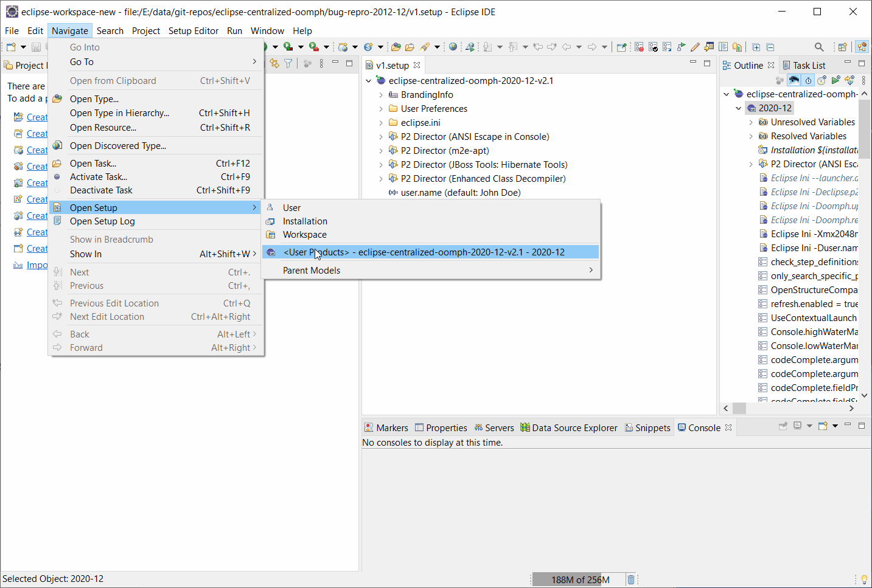
Task: Open the Outline view menu three dots
Action: click(x=863, y=80)
